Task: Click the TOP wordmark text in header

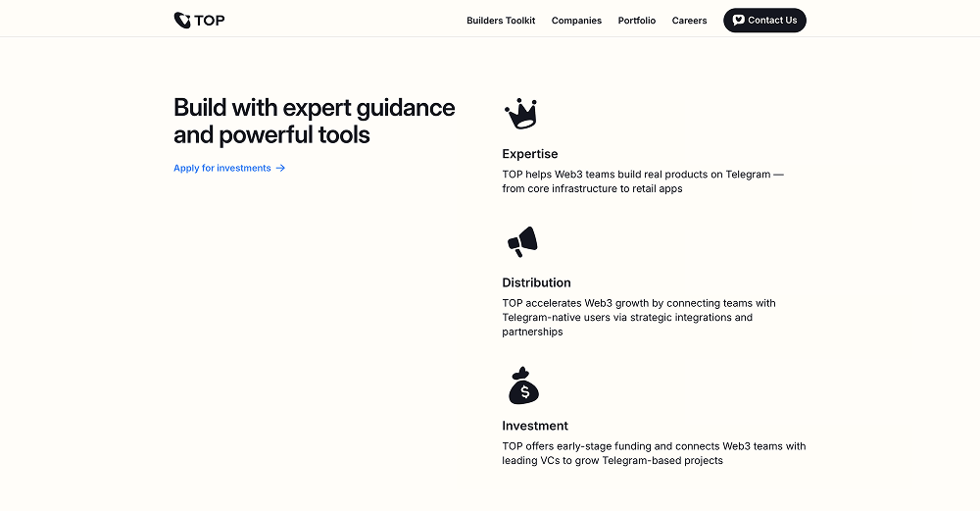Action: pyautogui.click(x=210, y=20)
